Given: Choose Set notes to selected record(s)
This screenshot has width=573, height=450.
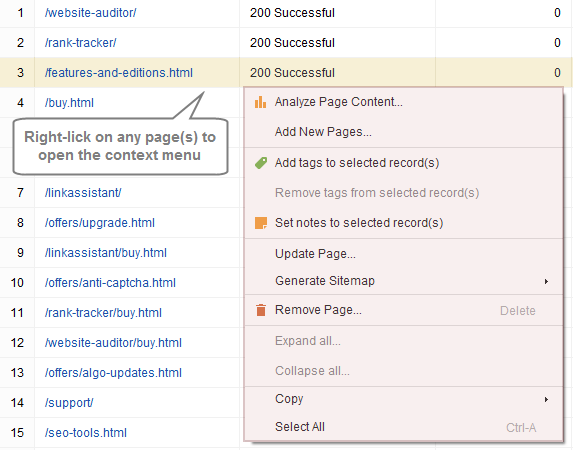Looking at the screenshot, I should point(359,223).
